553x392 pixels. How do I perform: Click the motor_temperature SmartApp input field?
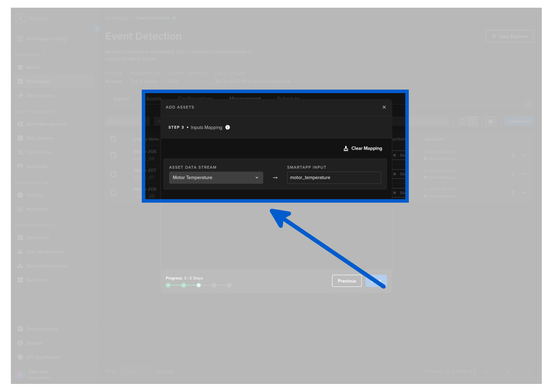tap(334, 178)
